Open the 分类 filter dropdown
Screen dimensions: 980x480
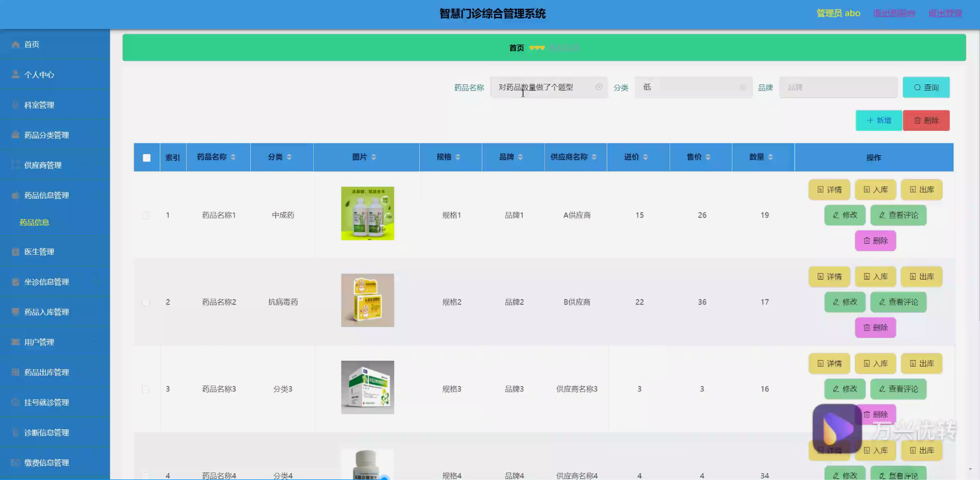pyautogui.click(x=693, y=88)
